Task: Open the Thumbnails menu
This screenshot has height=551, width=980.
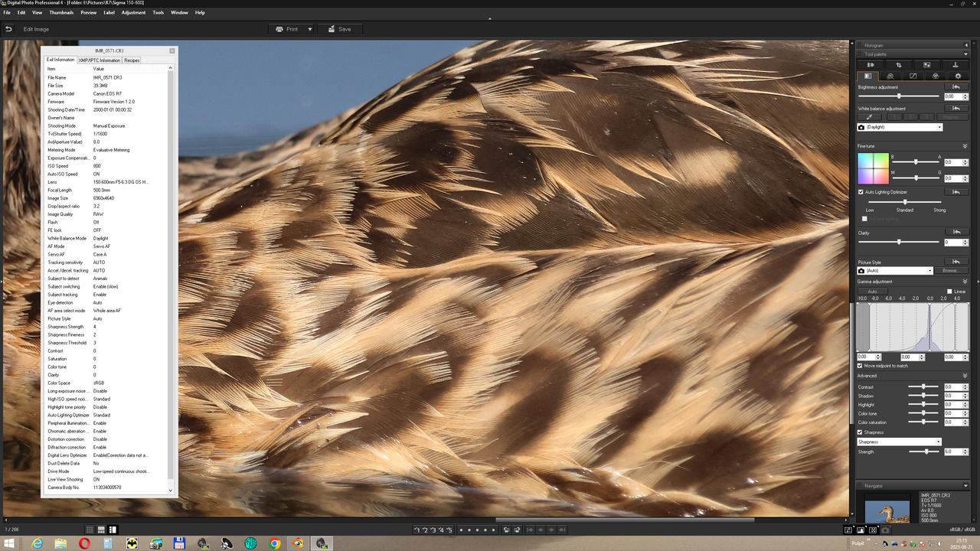Action: [x=61, y=13]
